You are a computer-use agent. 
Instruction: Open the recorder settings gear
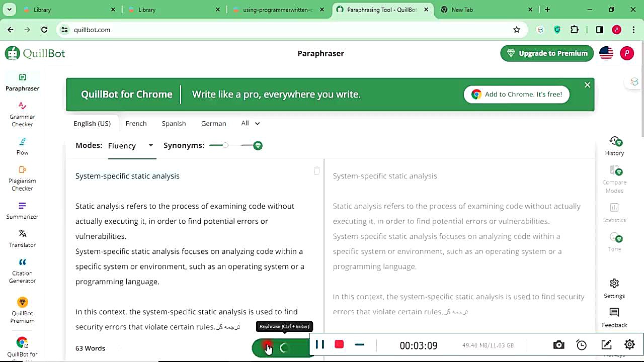629,345
